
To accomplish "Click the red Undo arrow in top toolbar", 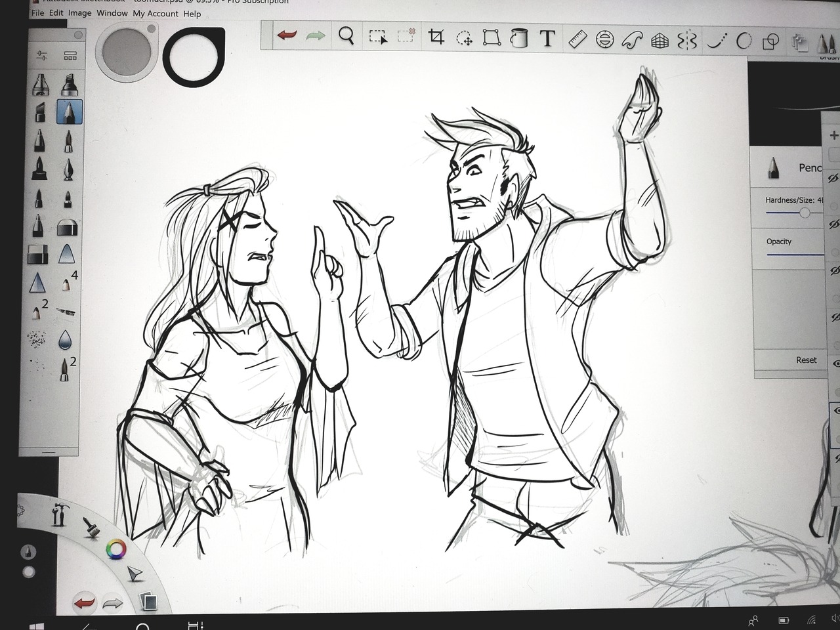I will click(x=287, y=35).
